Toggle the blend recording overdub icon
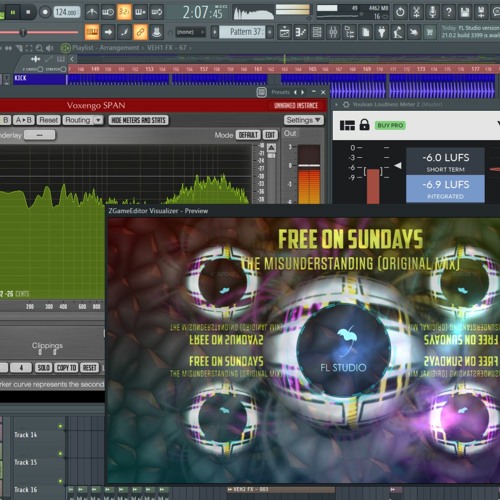 pyautogui.click(x=140, y=12)
